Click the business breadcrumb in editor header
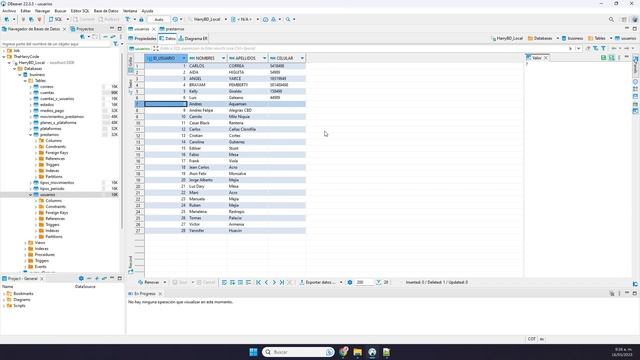 (572, 38)
